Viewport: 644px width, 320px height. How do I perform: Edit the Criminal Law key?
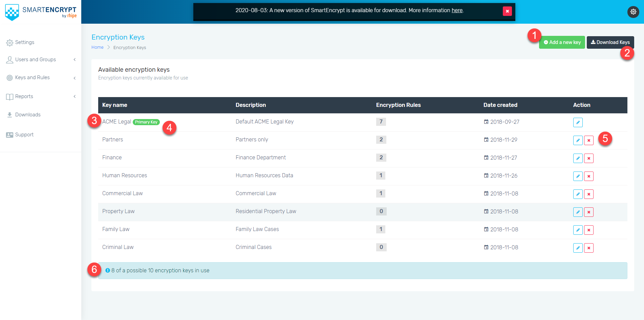[578, 248]
